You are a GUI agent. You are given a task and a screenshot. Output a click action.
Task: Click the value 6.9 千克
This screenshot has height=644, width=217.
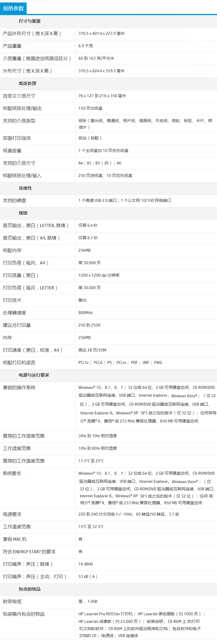click(86, 46)
